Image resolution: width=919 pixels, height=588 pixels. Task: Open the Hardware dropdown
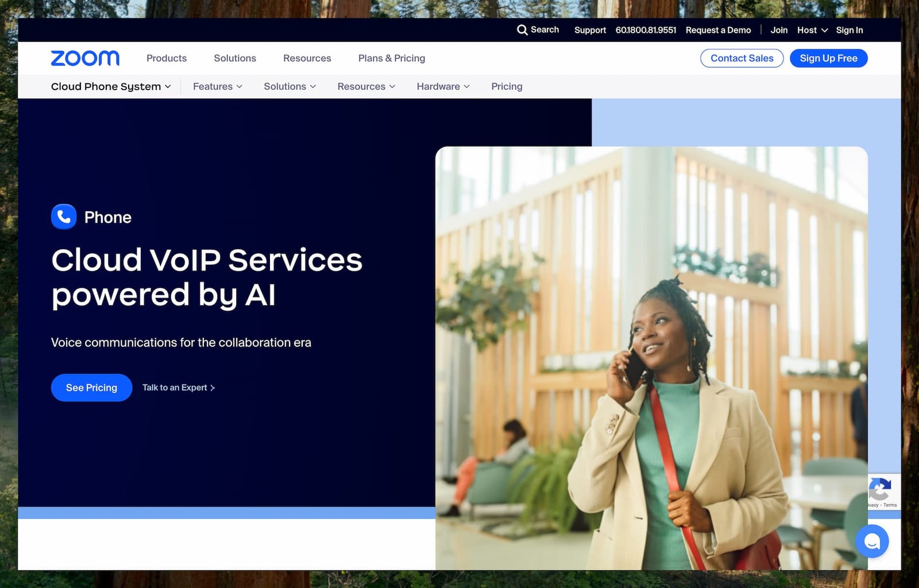(442, 86)
